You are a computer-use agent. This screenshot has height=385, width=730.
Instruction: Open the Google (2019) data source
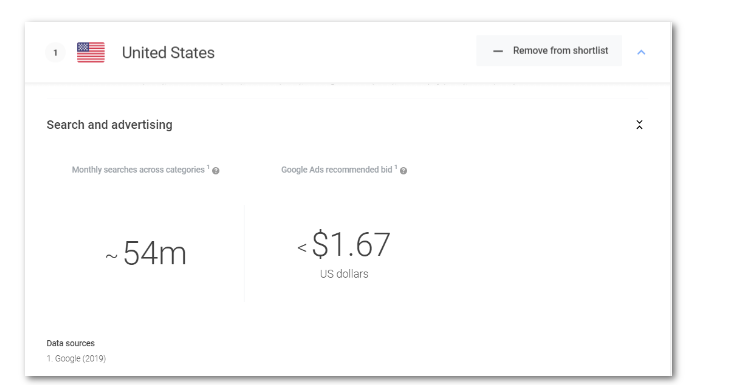pyautogui.click(x=76, y=358)
